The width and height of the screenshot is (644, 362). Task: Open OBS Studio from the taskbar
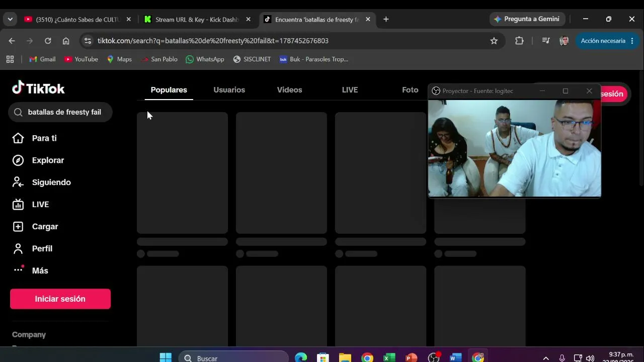[434, 358]
